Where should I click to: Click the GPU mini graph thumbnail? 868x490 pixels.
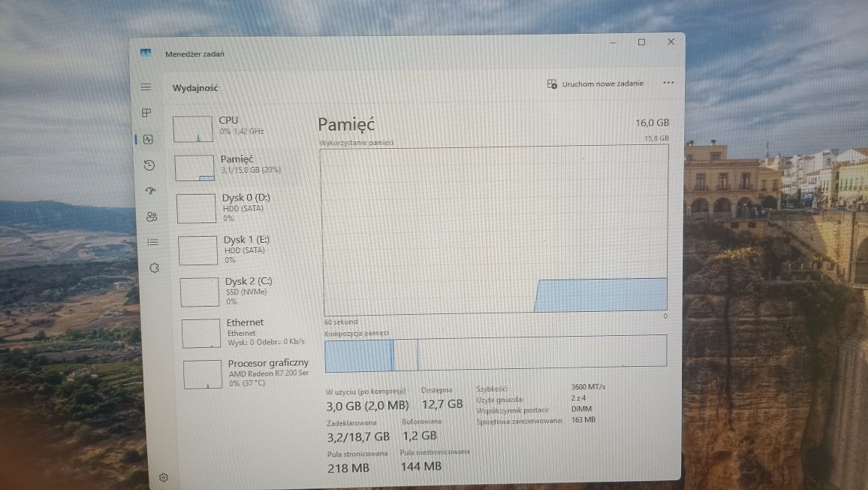[203, 374]
